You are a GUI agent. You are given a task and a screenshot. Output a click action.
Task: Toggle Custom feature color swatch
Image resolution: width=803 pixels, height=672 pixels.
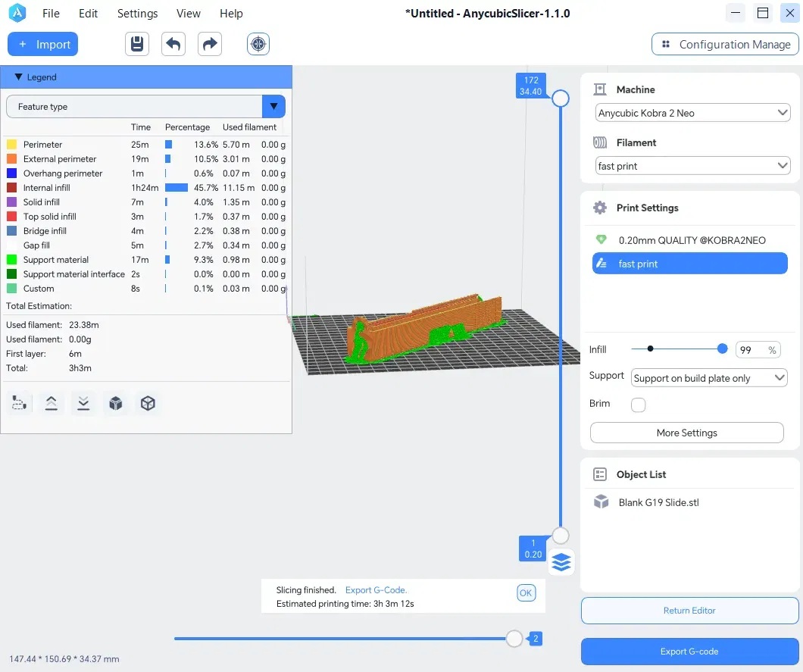click(x=12, y=289)
